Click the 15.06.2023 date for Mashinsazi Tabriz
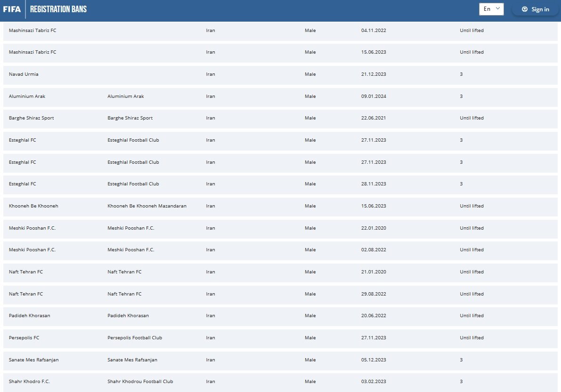The image size is (561, 392). point(373,52)
